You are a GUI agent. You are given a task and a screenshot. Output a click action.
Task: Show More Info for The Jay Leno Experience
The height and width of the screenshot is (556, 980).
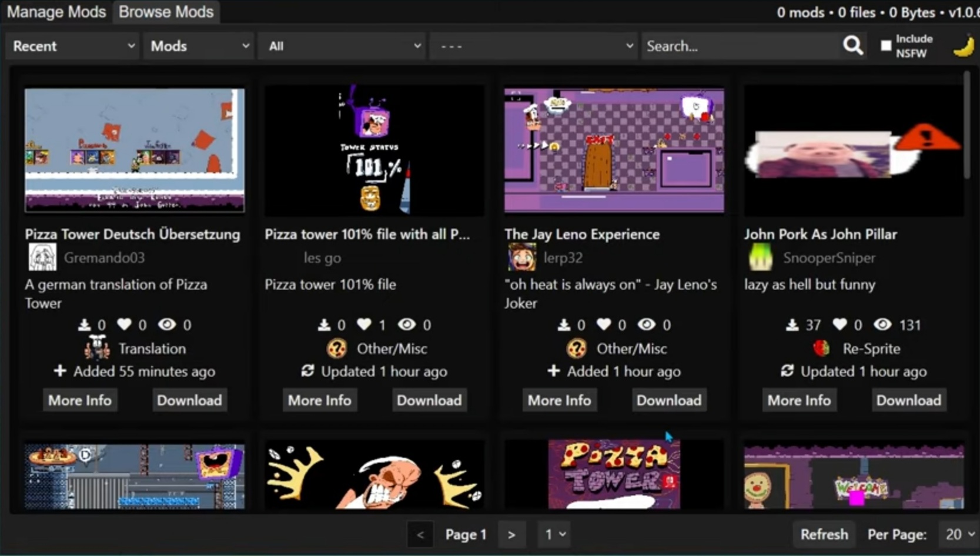(560, 400)
